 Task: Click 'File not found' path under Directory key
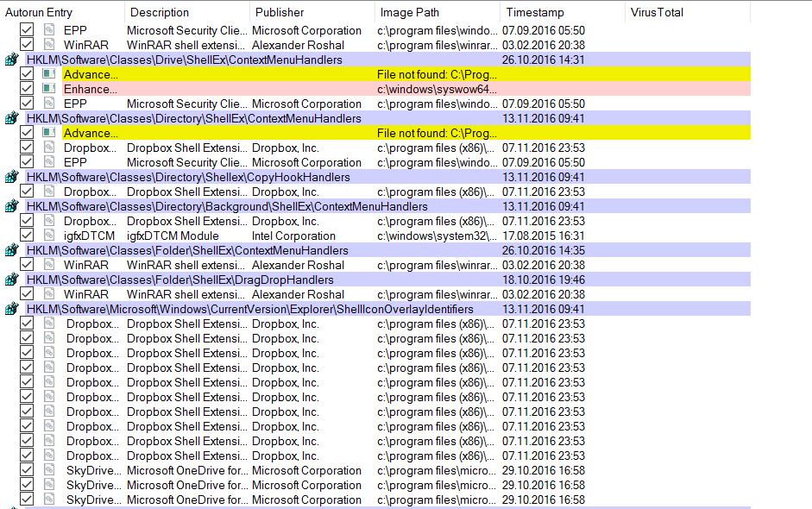click(x=437, y=133)
